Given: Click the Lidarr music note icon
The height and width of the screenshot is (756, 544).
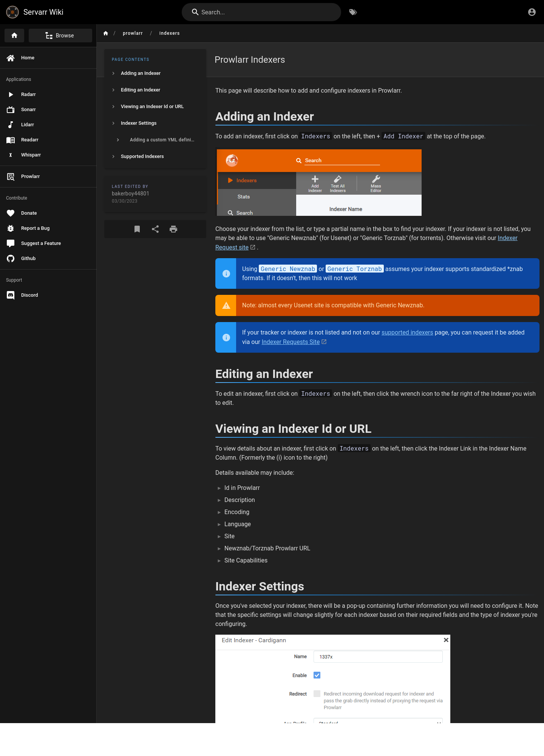Looking at the screenshot, I should point(11,125).
